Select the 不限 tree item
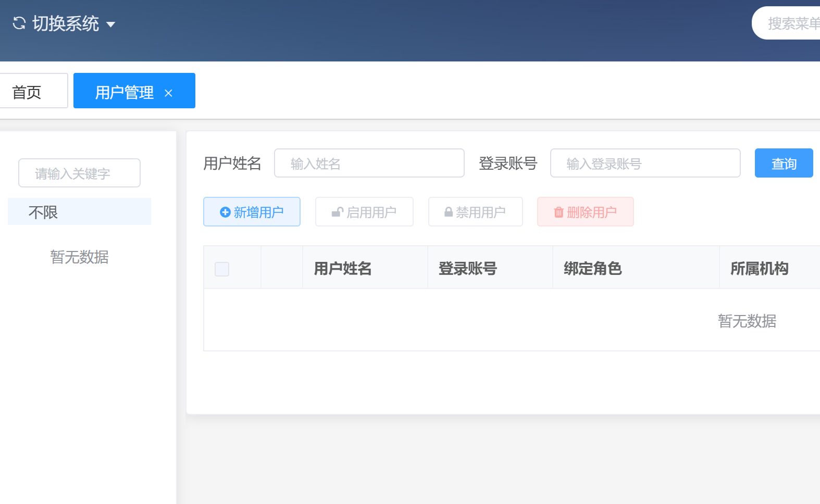Viewport: 820px width, 504px height. pyautogui.click(x=79, y=211)
